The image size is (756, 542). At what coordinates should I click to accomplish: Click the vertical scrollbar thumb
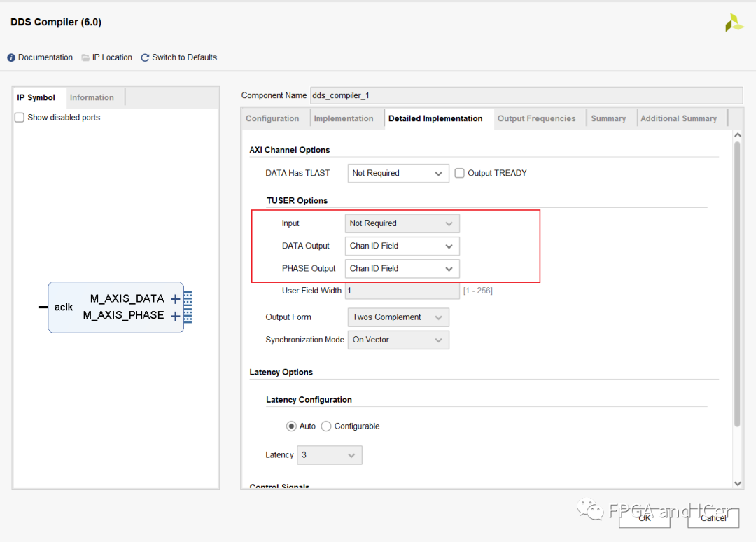coord(737,284)
